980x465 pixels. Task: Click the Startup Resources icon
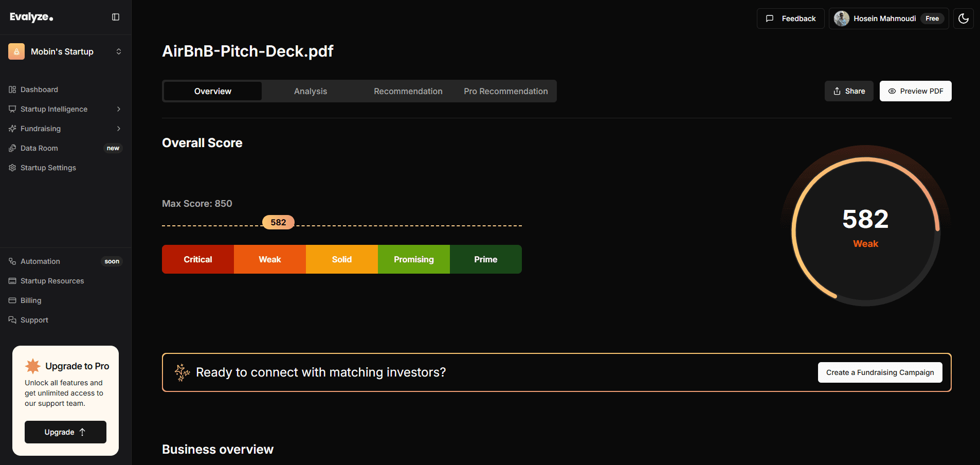click(x=12, y=281)
